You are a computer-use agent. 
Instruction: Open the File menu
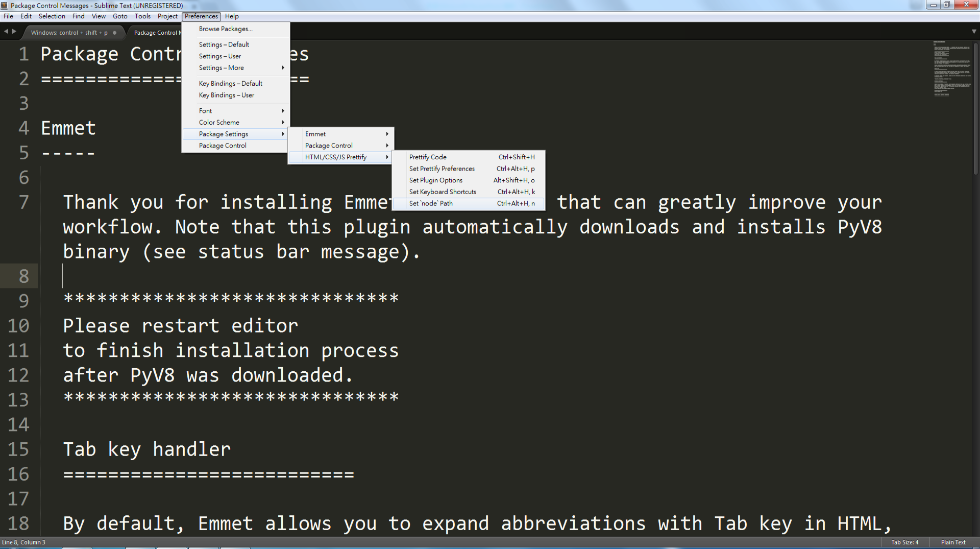pos(8,16)
